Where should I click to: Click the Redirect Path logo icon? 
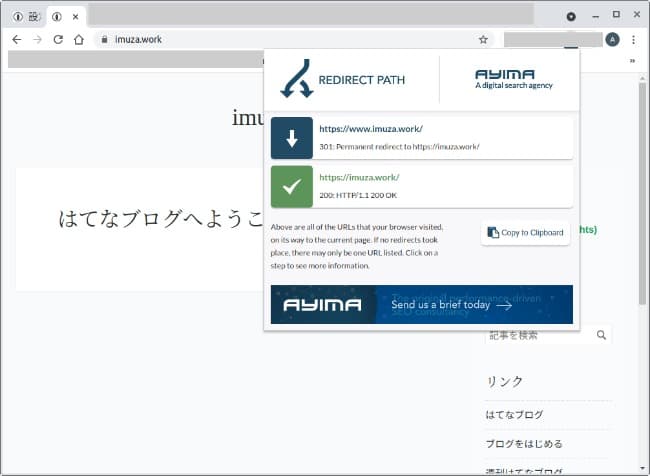296,78
